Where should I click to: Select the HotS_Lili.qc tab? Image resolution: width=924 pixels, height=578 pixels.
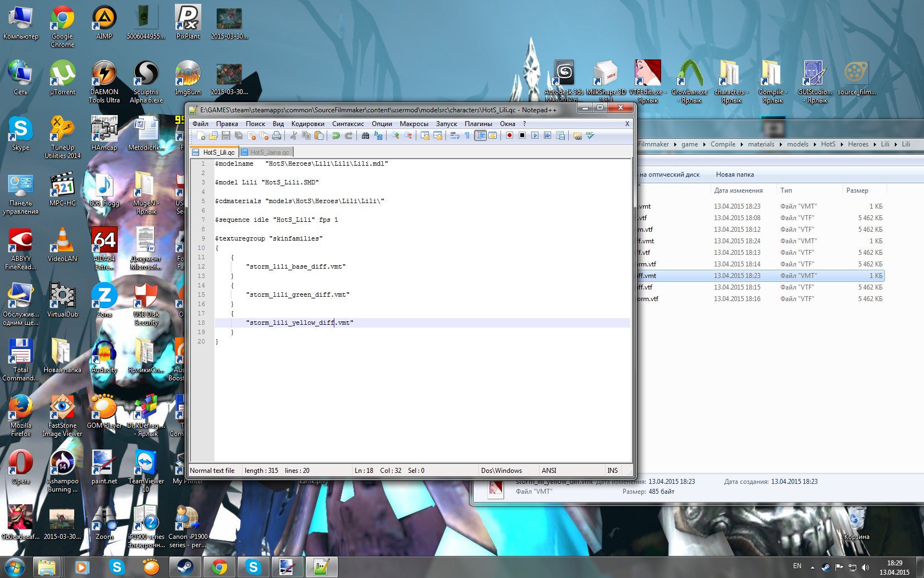point(215,152)
